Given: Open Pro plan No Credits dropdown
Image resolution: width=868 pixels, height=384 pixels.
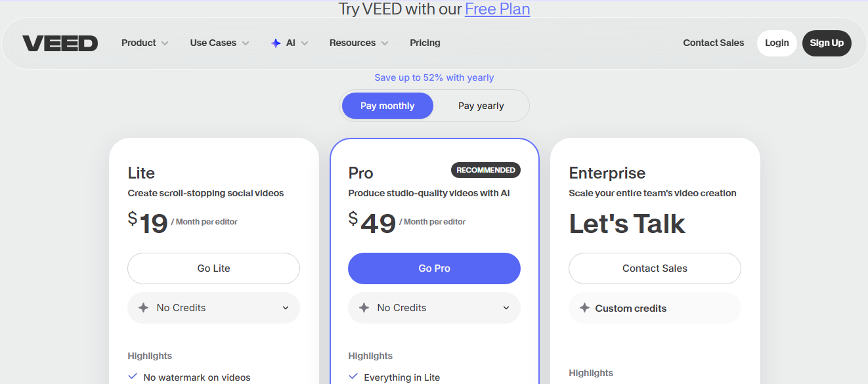Looking at the screenshot, I should click(x=434, y=308).
